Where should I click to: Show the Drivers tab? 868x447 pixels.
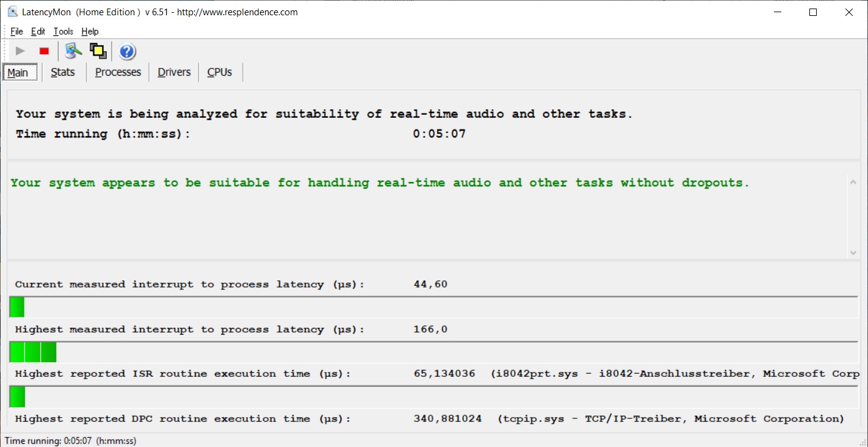point(174,72)
